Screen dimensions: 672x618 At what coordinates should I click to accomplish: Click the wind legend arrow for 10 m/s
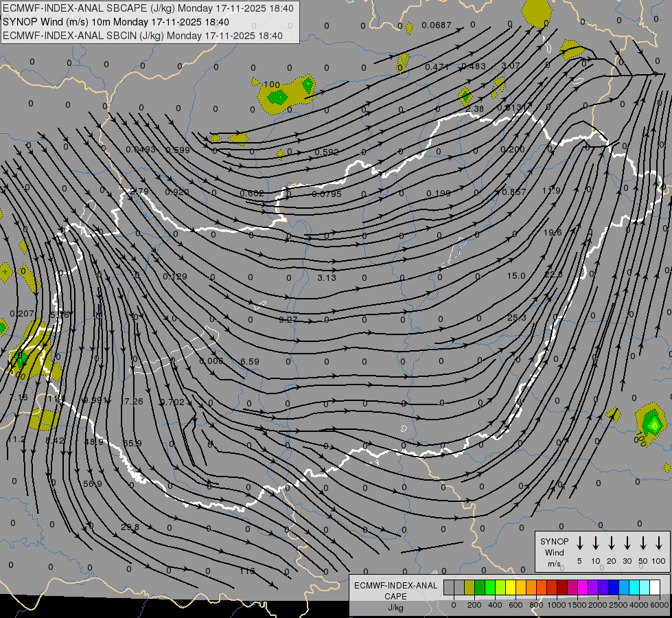pyautogui.click(x=596, y=543)
